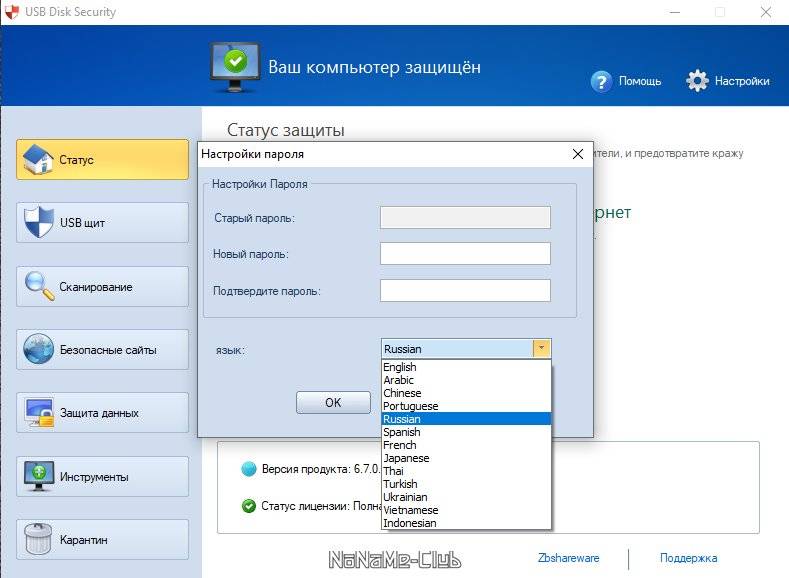
Task: Click the Помощь link text
Action: click(640, 81)
